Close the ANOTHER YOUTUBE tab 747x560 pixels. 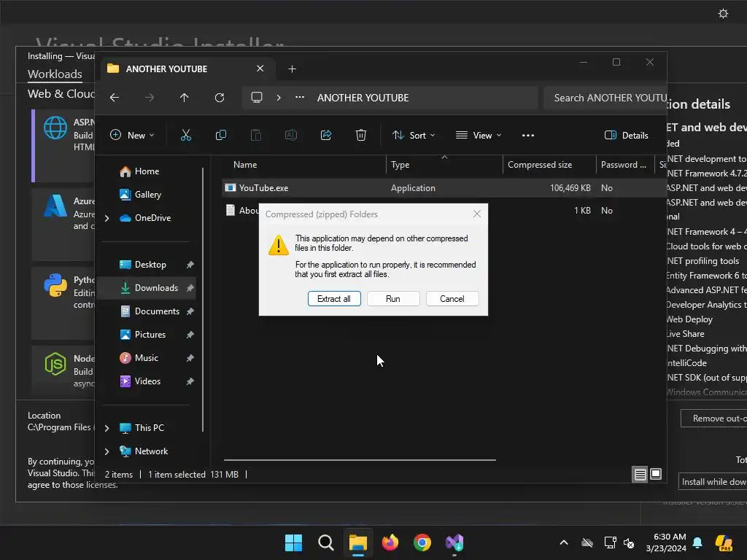click(260, 69)
